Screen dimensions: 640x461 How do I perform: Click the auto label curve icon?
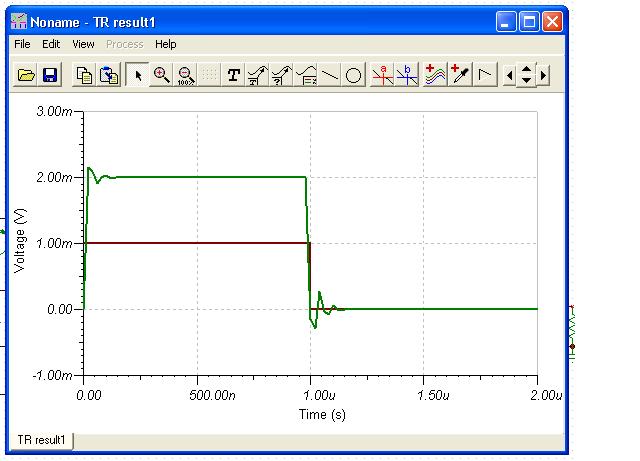[x=258, y=75]
